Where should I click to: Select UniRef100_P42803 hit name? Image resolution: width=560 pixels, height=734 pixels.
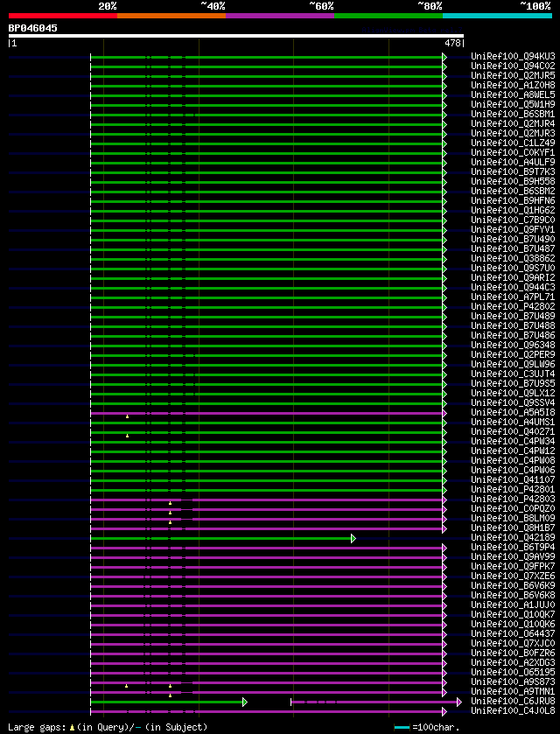513,499
